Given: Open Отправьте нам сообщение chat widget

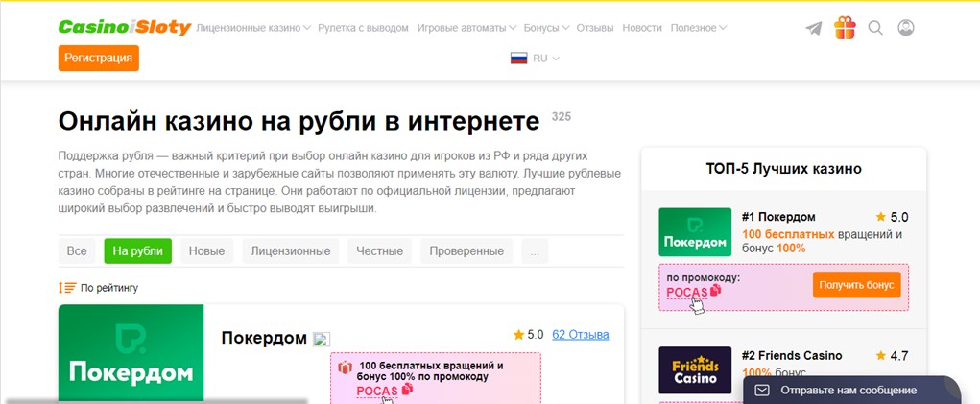Looking at the screenshot, I should tap(851, 391).
